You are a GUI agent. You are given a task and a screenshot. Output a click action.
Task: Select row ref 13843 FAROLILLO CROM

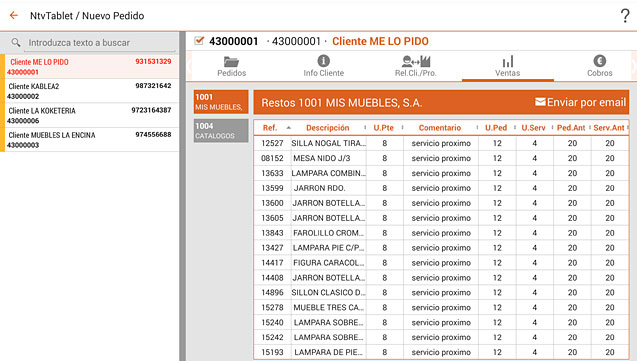pyautogui.click(x=441, y=233)
